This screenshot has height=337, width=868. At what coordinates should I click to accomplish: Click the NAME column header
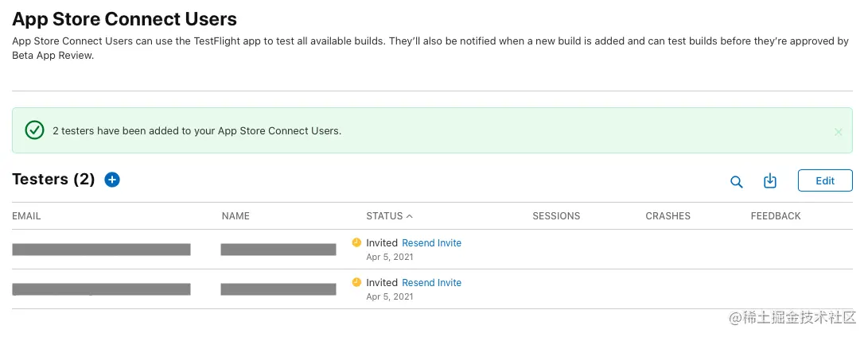click(x=235, y=216)
